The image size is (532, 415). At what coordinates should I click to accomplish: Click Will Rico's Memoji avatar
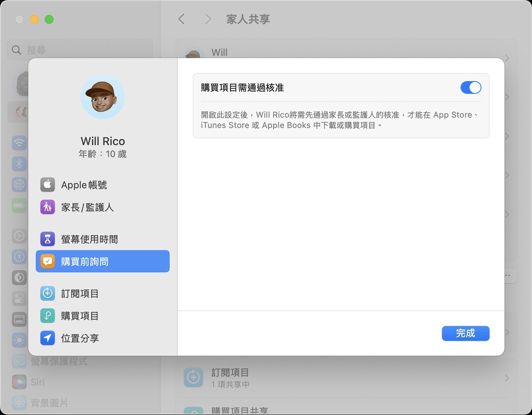pyautogui.click(x=102, y=97)
